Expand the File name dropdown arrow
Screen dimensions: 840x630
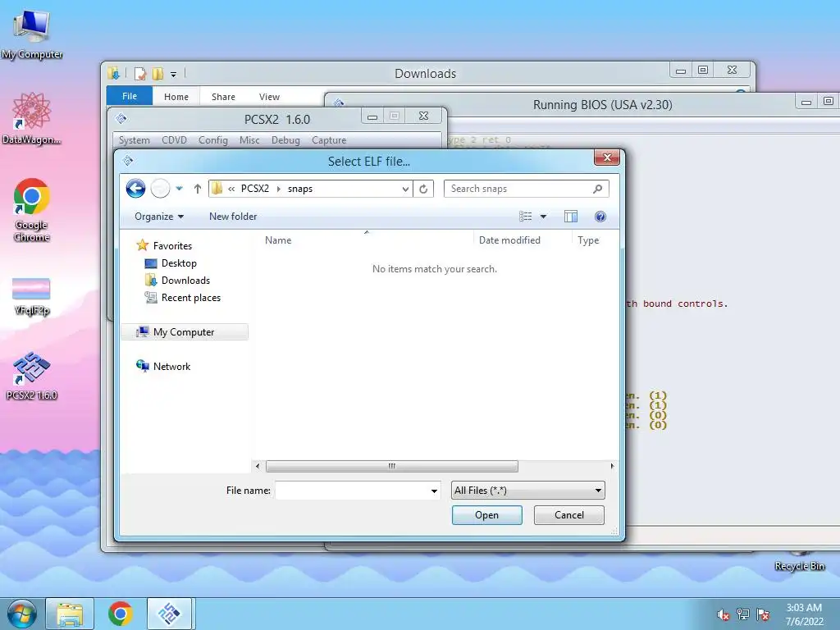click(434, 491)
